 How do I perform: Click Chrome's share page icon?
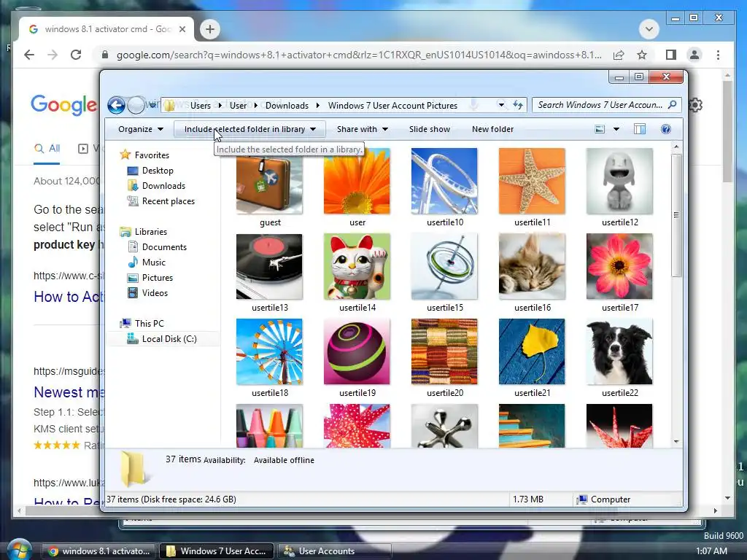tap(619, 55)
